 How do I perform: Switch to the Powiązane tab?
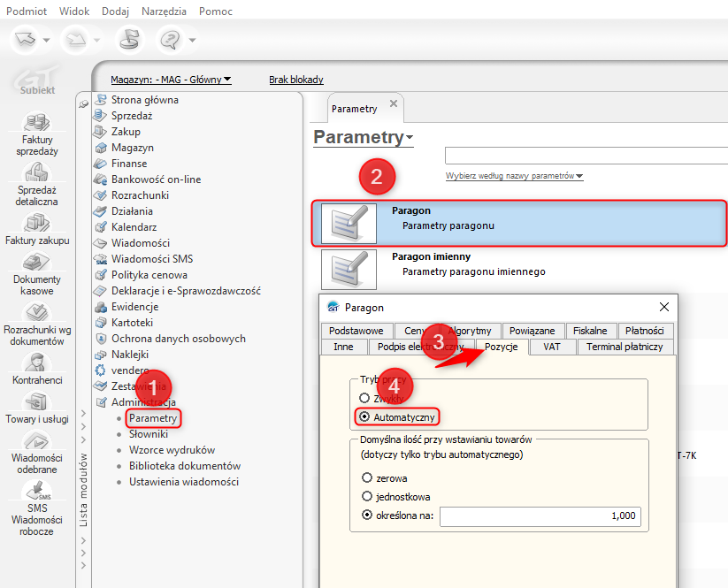coord(533,331)
